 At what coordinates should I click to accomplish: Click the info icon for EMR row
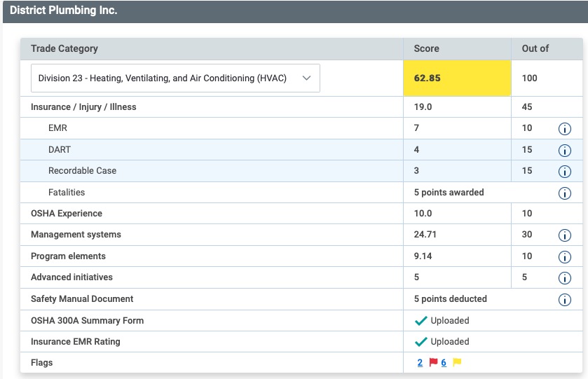(x=564, y=129)
